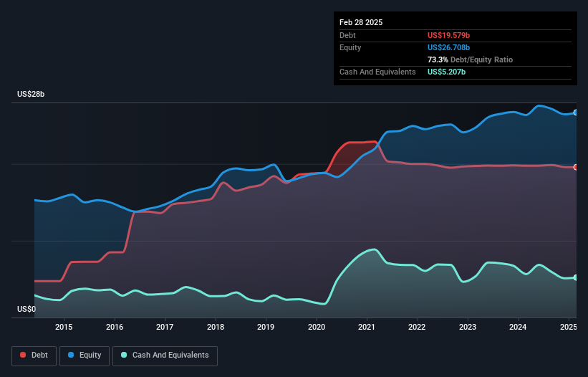Toggle the Cash And Equivalents legend button

(x=165, y=355)
